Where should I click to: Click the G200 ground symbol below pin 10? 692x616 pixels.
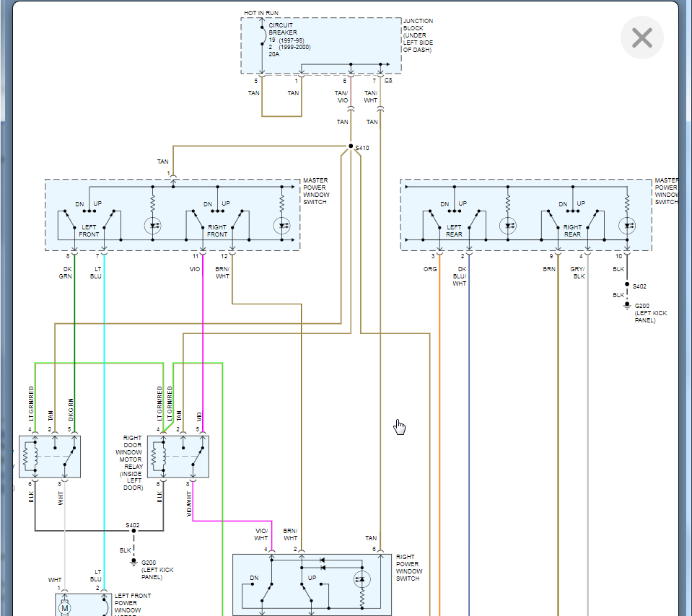pyautogui.click(x=627, y=305)
